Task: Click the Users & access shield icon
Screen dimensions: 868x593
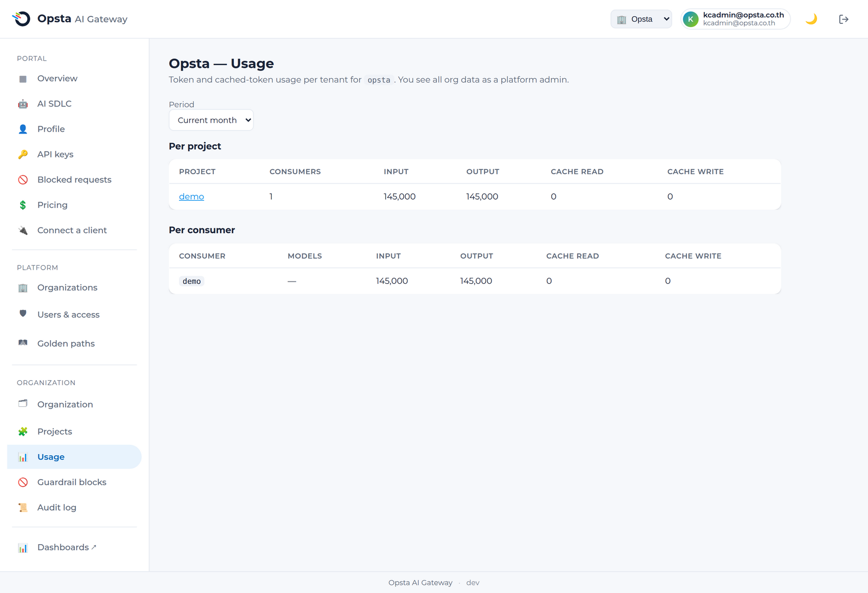Action: (23, 314)
